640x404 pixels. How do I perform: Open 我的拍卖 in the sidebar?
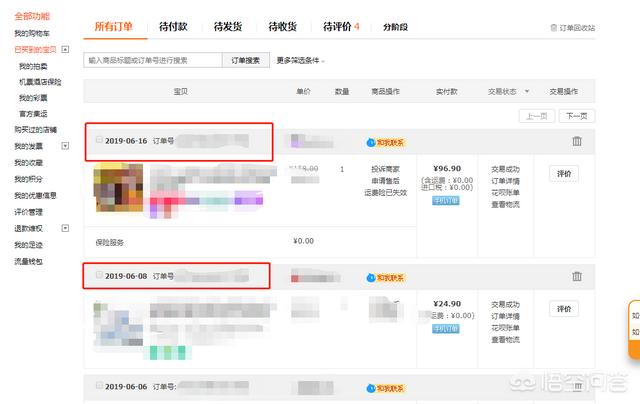point(33,66)
